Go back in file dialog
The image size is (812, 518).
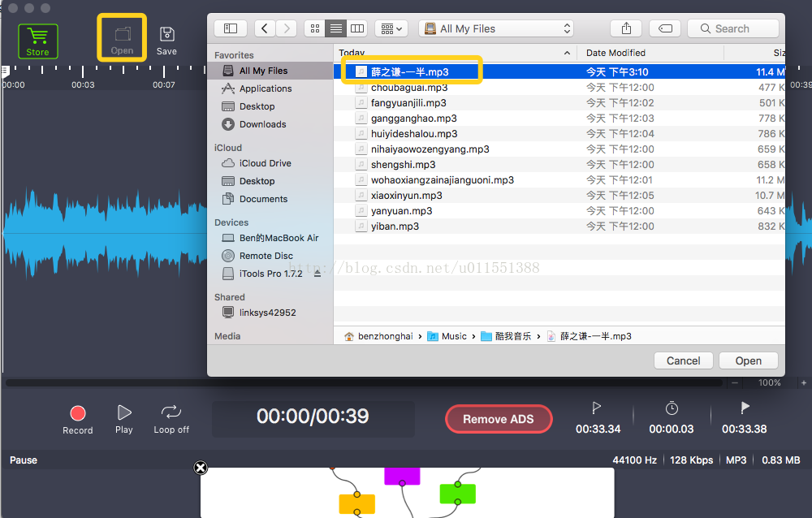(265, 28)
